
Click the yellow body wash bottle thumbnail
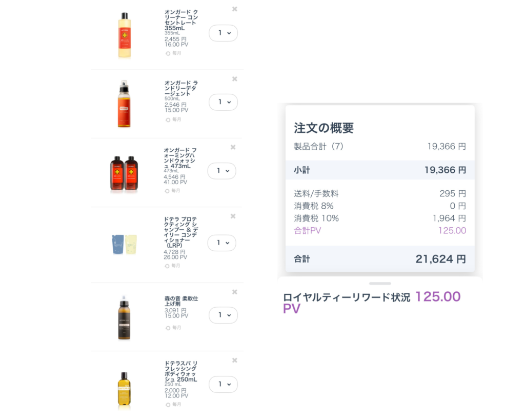click(124, 390)
